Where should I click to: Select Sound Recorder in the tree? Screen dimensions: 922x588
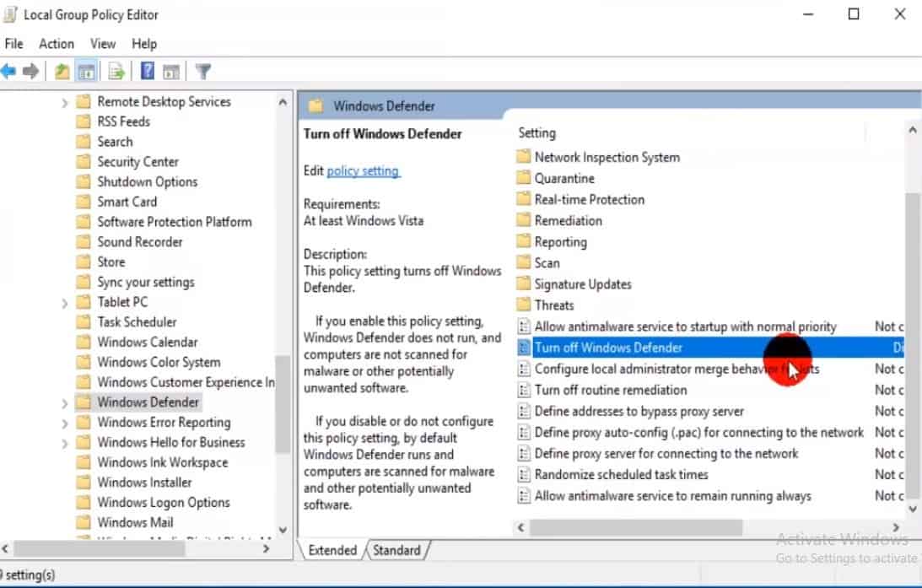(140, 241)
